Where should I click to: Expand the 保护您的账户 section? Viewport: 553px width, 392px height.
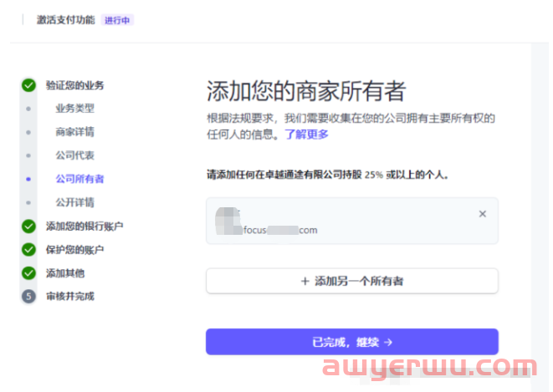[x=75, y=250]
